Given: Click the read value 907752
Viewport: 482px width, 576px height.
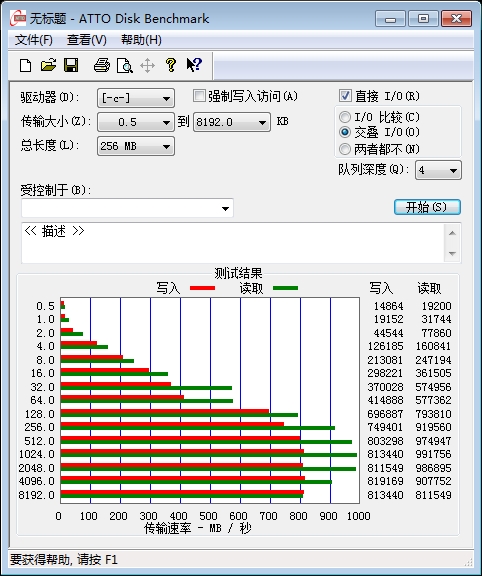Looking at the screenshot, I should pos(433,481).
